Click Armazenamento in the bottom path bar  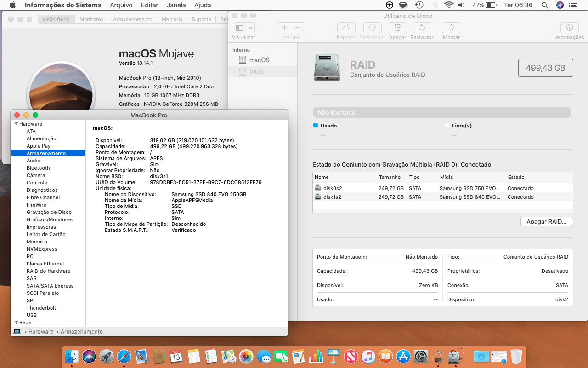coord(82,332)
